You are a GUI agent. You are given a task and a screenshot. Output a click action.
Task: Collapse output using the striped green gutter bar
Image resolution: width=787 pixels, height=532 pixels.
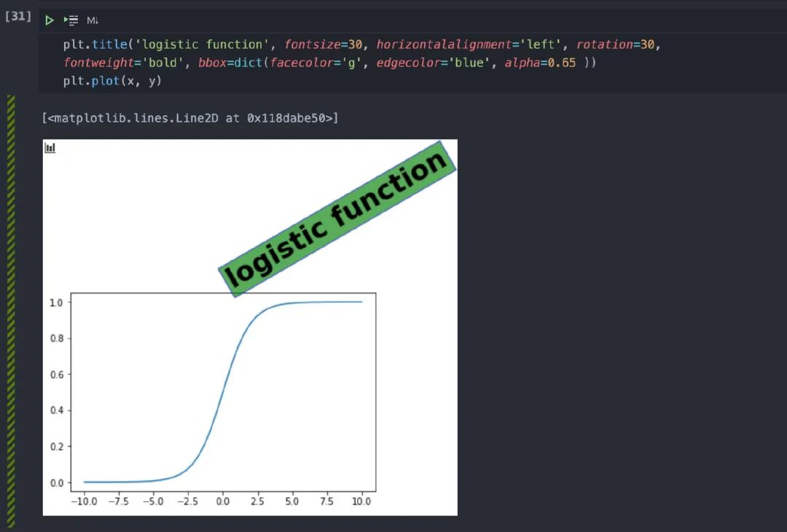point(11,311)
